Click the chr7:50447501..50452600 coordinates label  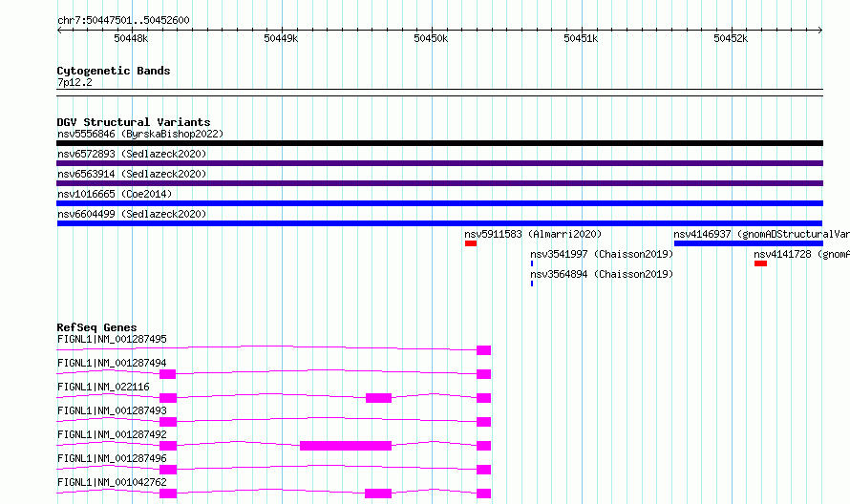point(123,20)
